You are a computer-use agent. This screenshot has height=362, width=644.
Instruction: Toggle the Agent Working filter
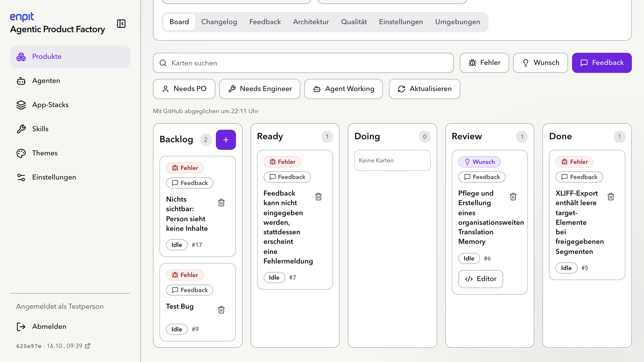[x=344, y=89]
